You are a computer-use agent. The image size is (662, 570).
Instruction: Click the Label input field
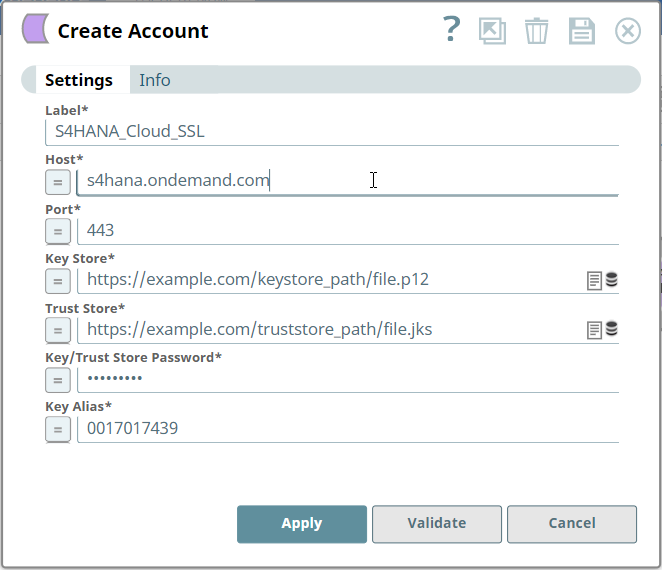332,132
